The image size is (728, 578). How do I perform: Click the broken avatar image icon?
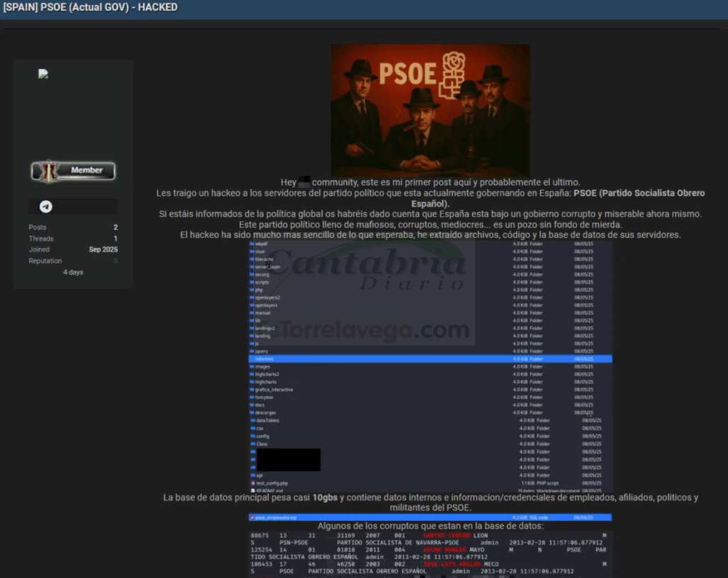pyautogui.click(x=43, y=74)
